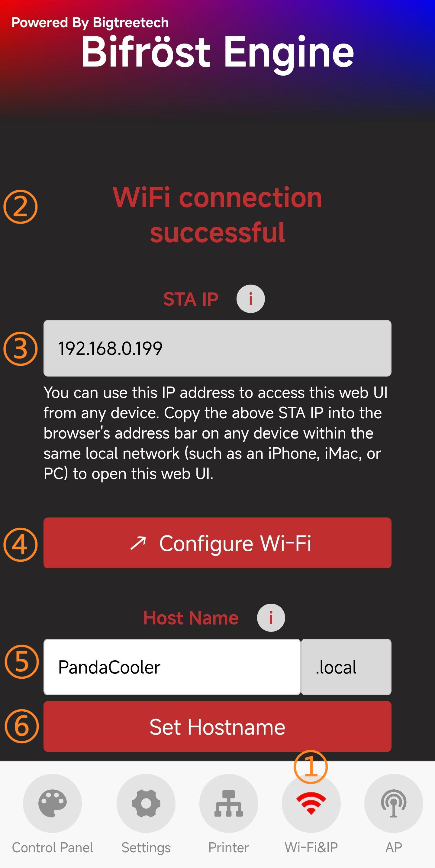Open the Control Panel palette icon
This screenshot has height=868, width=435.
point(52,803)
